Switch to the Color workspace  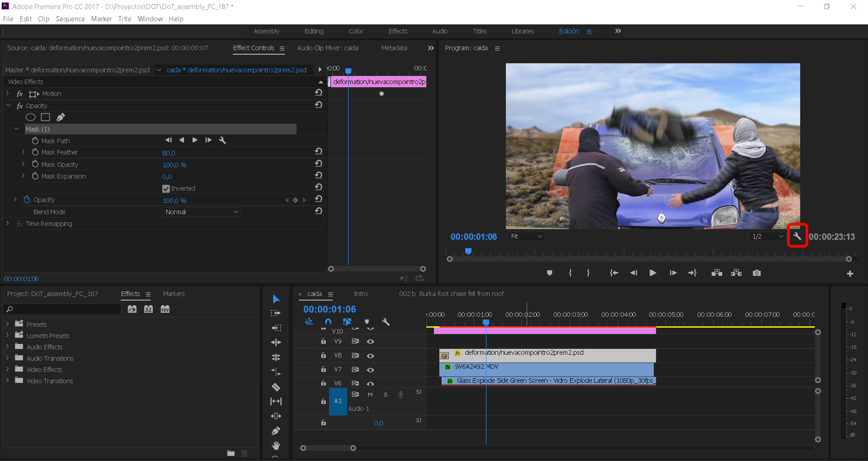pos(356,31)
